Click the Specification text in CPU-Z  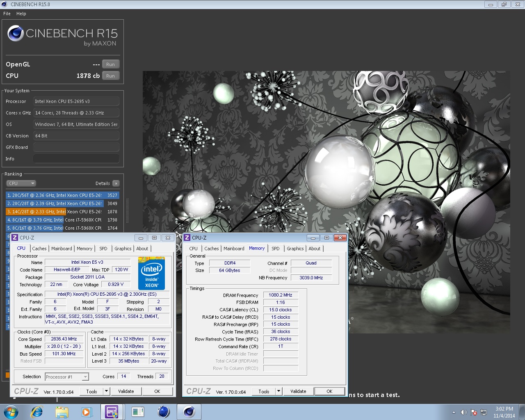pyautogui.click(x=107, y=294)
